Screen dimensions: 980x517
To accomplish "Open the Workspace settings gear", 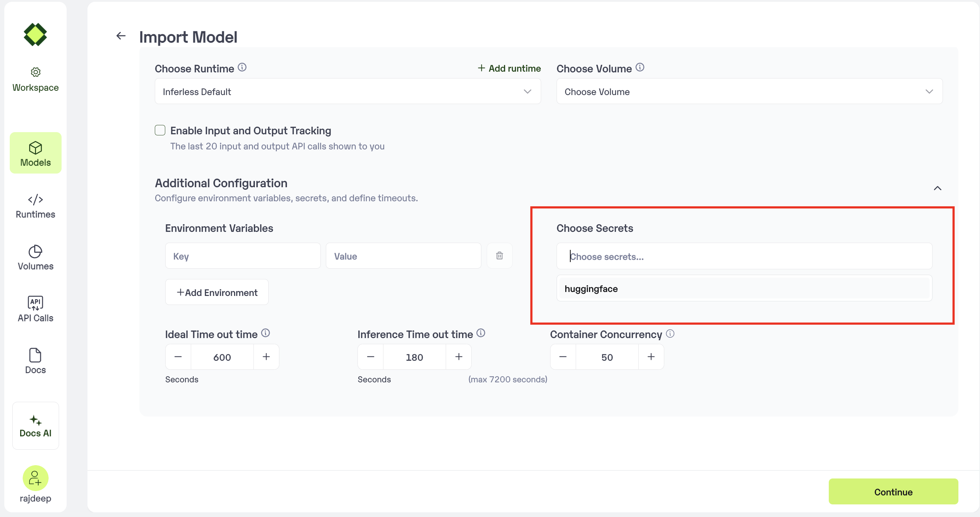I will (x=35, y=72).
